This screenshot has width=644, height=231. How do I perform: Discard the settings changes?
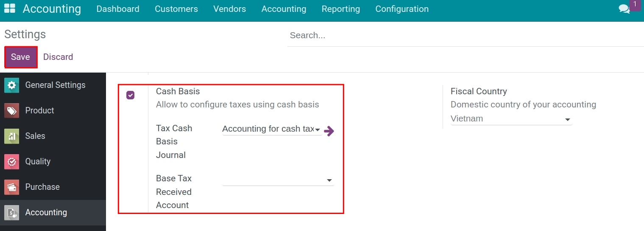coord(58,57)
